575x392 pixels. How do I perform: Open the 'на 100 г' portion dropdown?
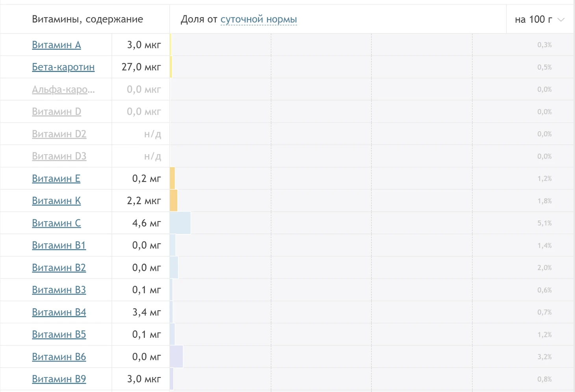pos(539,19)
